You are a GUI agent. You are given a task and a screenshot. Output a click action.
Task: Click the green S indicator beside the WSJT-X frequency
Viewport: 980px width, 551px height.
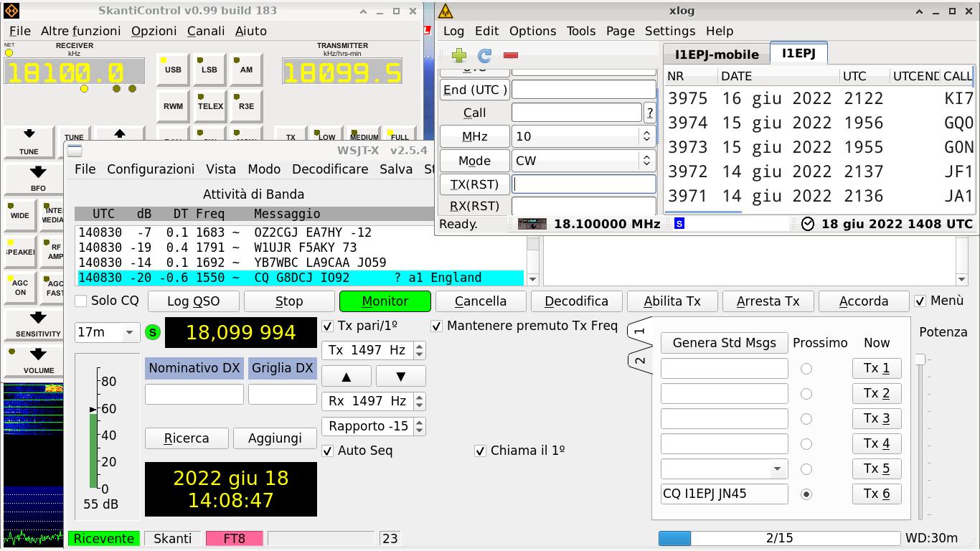click(x=152, y=332)
